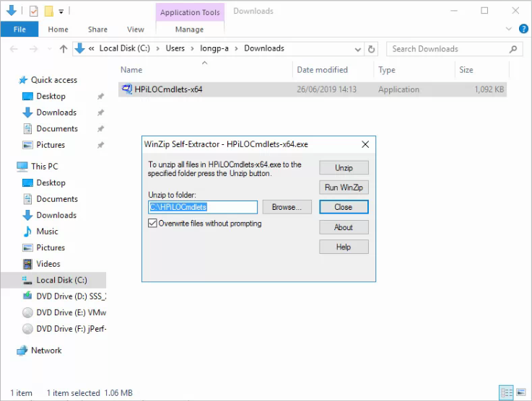
Task: Open the Videos folder
Action: (x=48, y=264)
